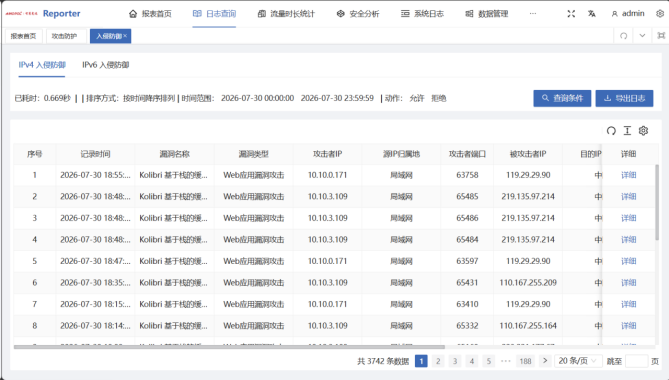This screenshot has width=669, height=380.
Task: Open the language switch icon
Action: click(591, 14)
